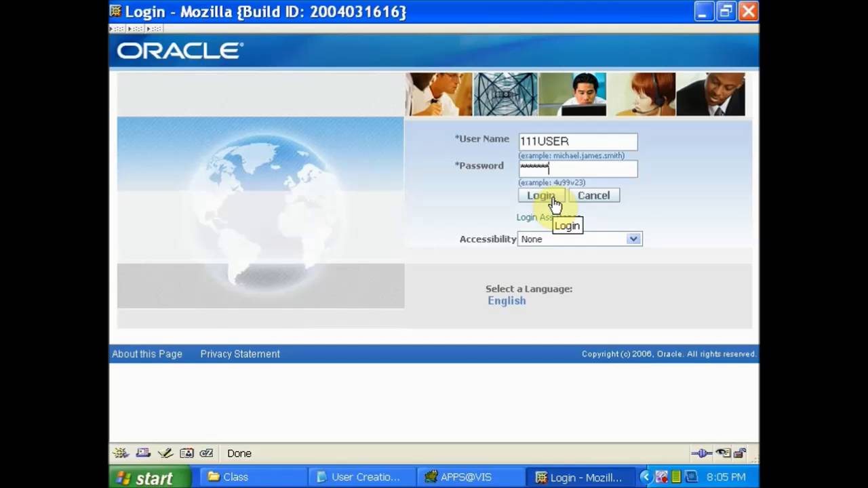Screen dimensions: 868x488
Task: Click the 4u99v23 example text
Action: tap(552, 182)
